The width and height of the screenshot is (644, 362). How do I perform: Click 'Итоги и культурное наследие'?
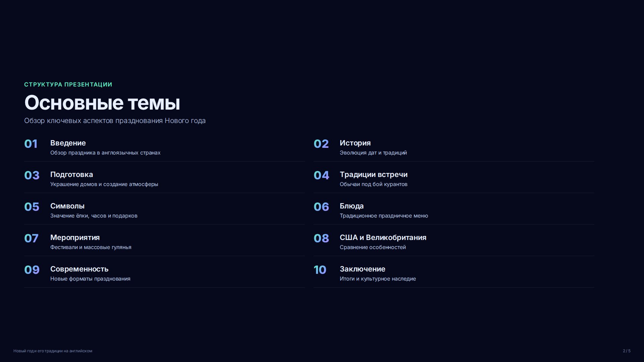click(x=378, y=279)
